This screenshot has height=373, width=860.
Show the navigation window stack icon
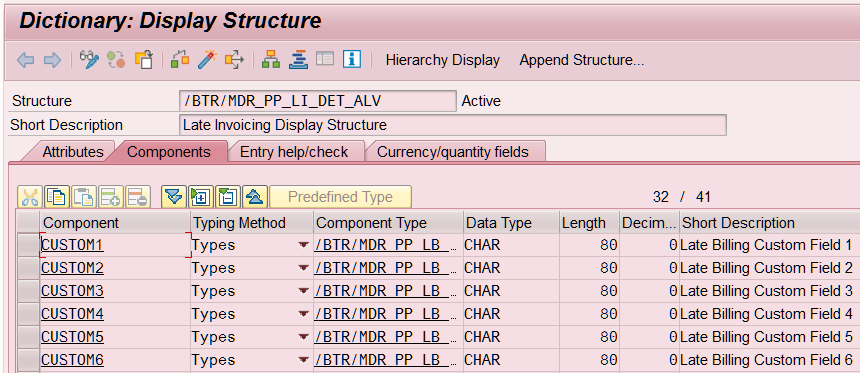pyautogui.click(x=298, y=59)
